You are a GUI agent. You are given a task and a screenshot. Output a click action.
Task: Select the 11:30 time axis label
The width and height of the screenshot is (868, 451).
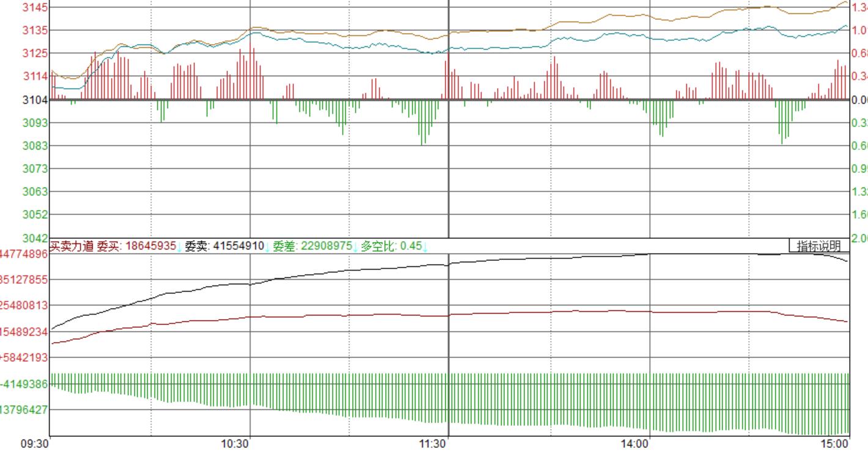[433, 444]
